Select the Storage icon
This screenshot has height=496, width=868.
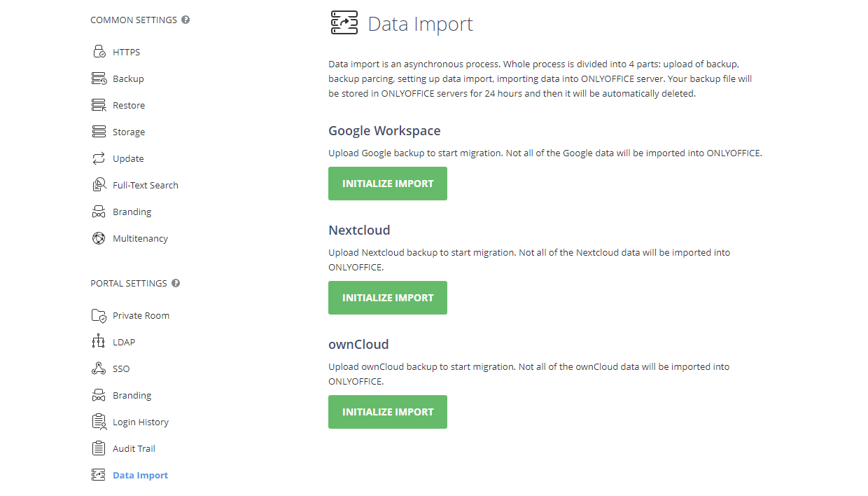[98, 131]
